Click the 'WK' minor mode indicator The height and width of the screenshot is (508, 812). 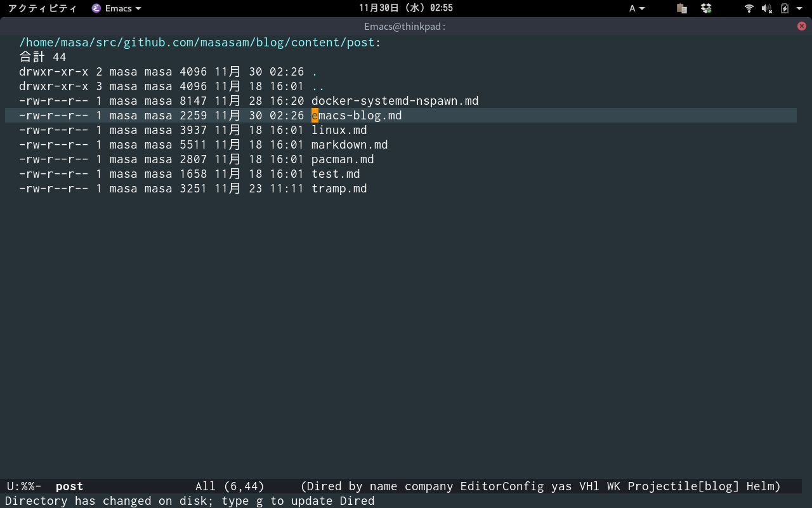pos(613,486)
